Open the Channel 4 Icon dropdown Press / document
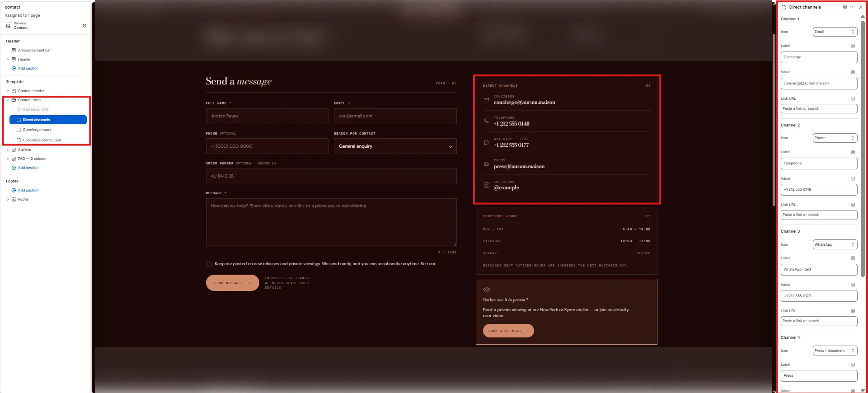The width and height of the screenshot is (868, 393). pyautogui.click(x=835, y=351)
